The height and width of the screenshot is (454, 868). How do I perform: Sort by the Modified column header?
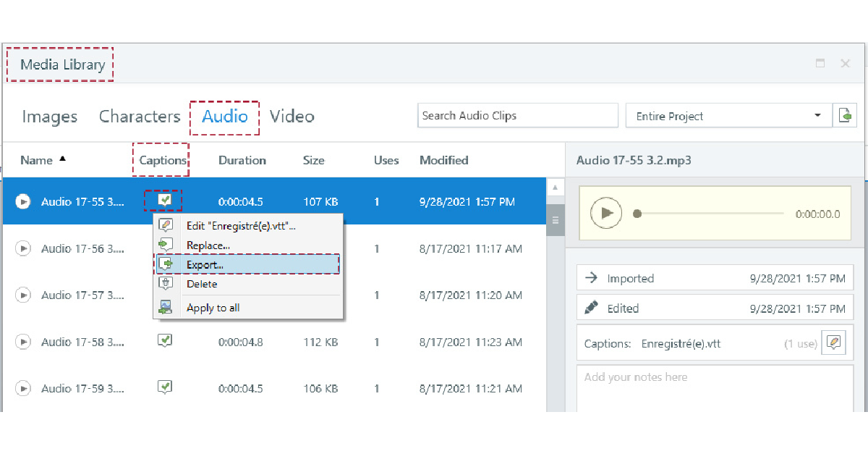click(444, 160)
